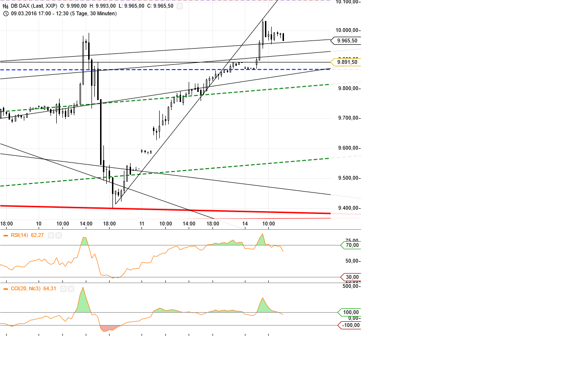
Task: Click the 9.800,00 price axis label
Action: pyautogui.click(x=349, y=89)
